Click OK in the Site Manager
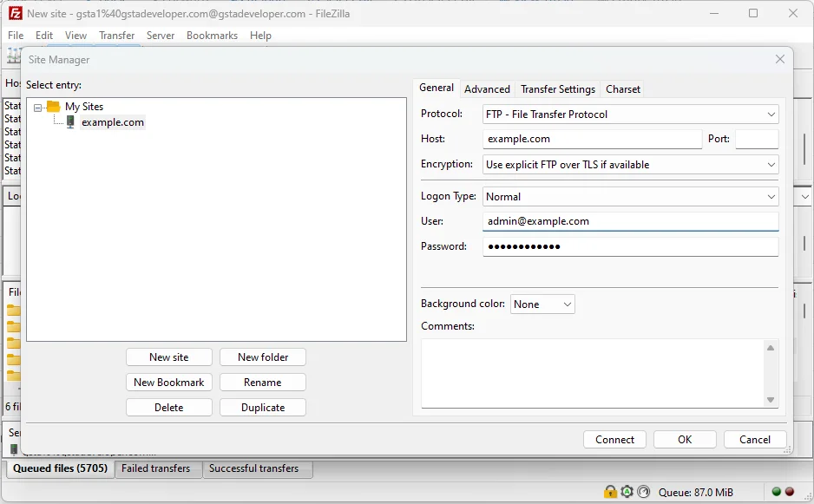This screenshot has width=814, height=504. pos(685,440)
